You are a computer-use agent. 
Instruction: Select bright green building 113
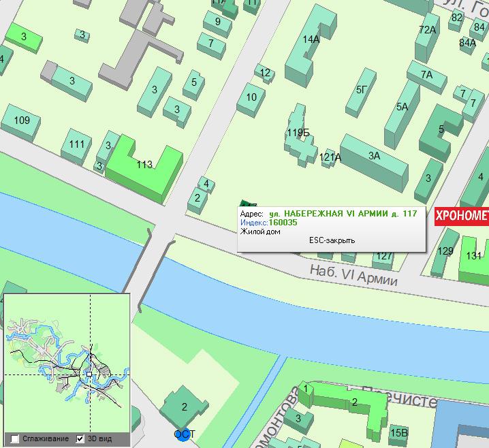pyautogui.click(x=144, y=165)
